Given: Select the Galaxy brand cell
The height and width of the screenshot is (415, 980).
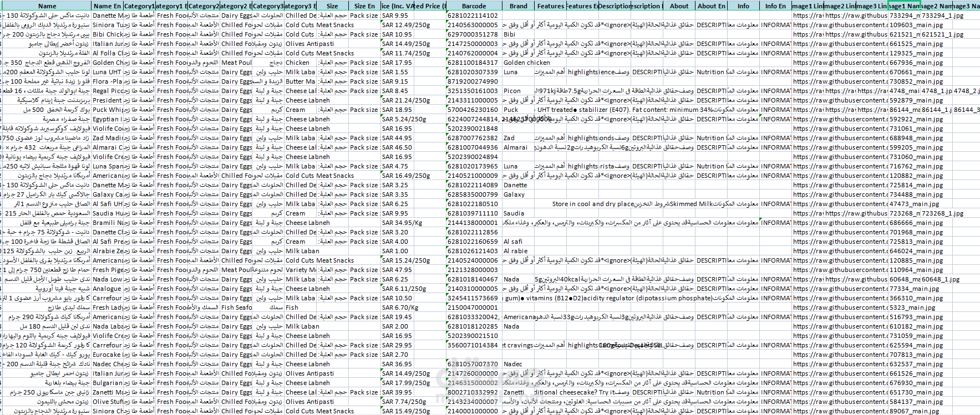Looking at the screenshot, I should (519, 194).
